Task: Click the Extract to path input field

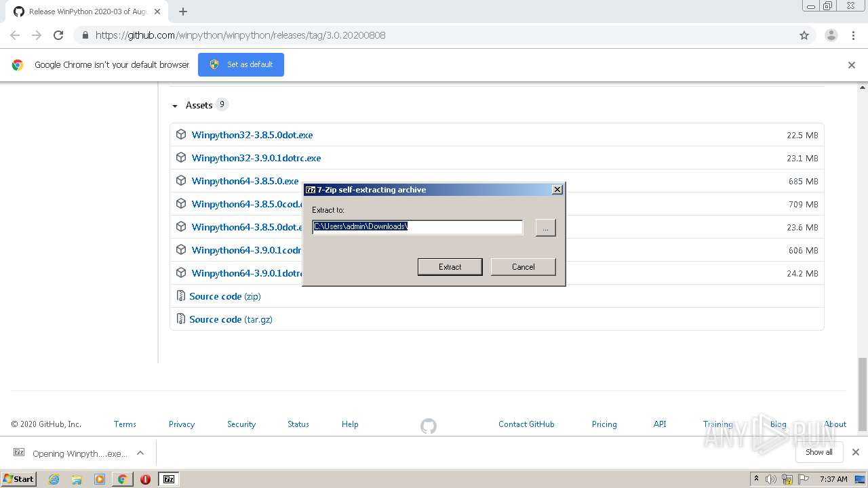Action: [417, 226]
